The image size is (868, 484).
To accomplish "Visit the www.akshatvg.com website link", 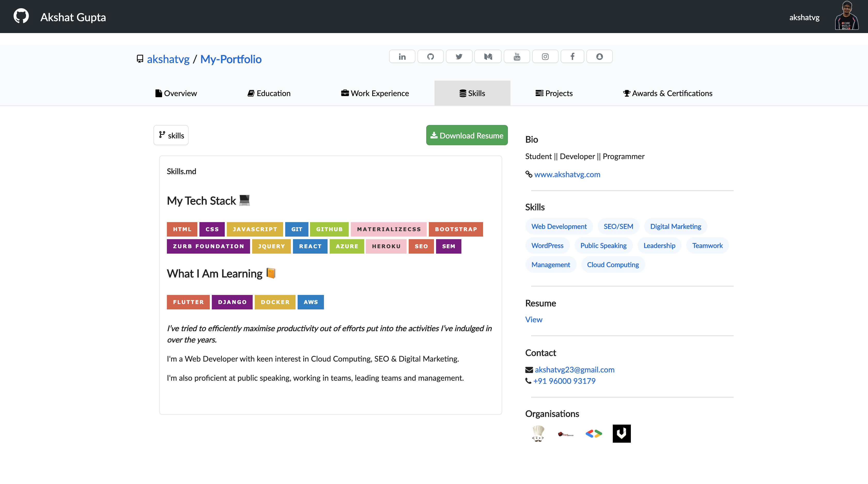I will pos(567,175).
